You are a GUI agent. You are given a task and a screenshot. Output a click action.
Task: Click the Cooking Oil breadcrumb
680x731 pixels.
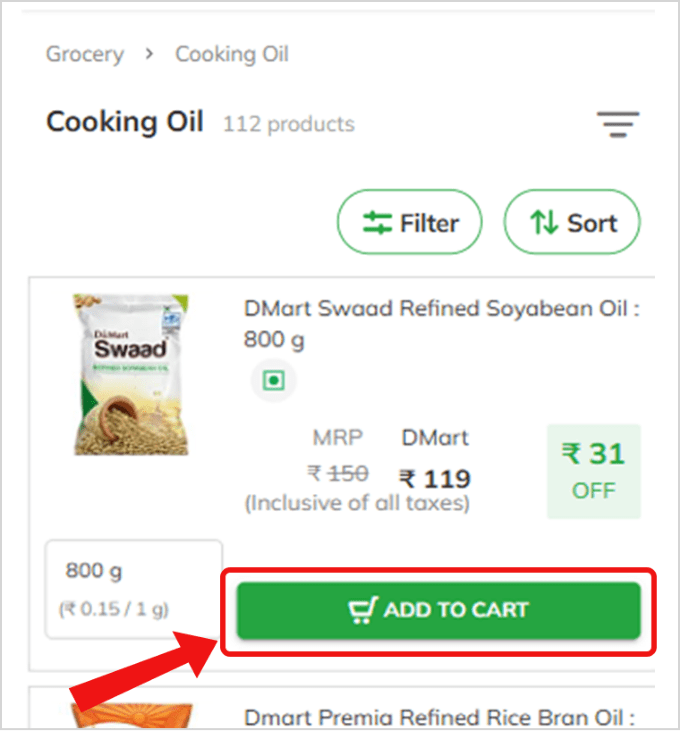(232, 54)
